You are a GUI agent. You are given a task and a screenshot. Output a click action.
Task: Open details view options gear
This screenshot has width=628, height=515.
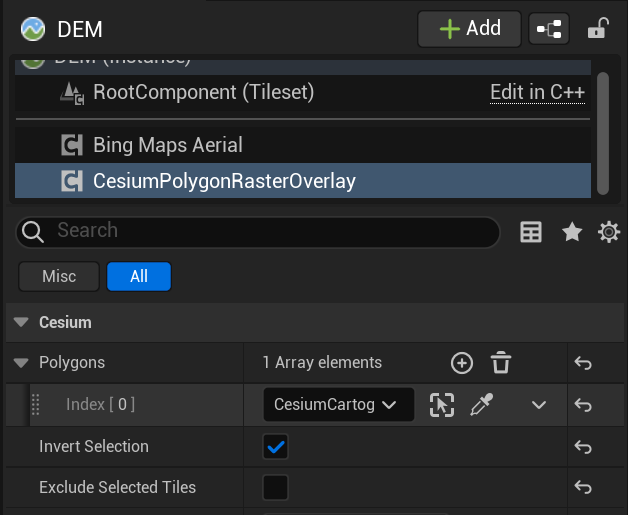(609, 232)
